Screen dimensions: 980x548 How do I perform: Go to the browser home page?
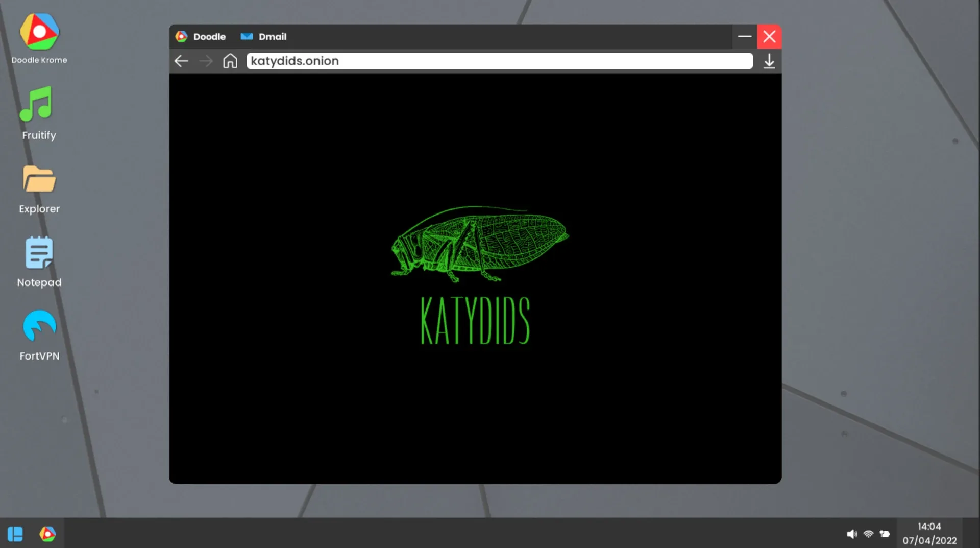coord(230,61)
